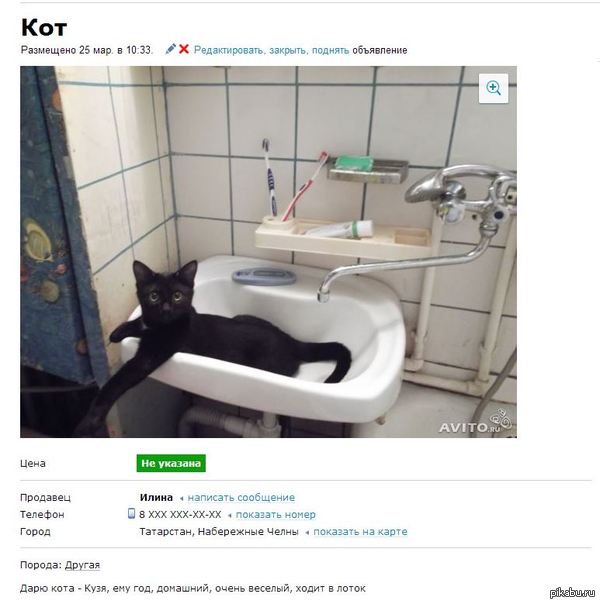This screenshot has width=600, height=604.
Task: Click seller name Илина
Action: (x=156, y=497)
